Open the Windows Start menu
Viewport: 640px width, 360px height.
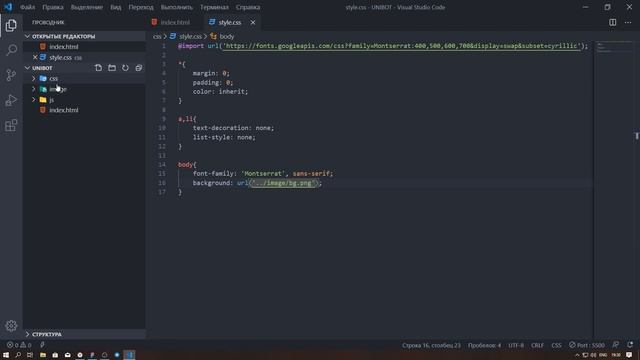(6, 355)
